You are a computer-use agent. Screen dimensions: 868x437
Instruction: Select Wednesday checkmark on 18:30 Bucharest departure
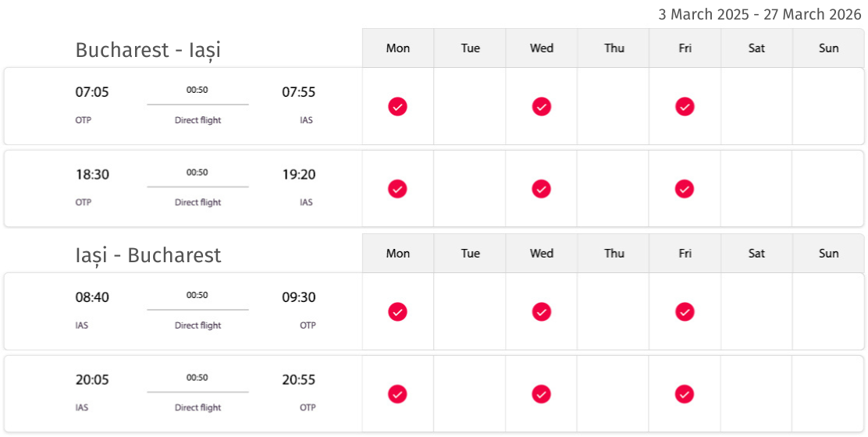coord(542,189)
